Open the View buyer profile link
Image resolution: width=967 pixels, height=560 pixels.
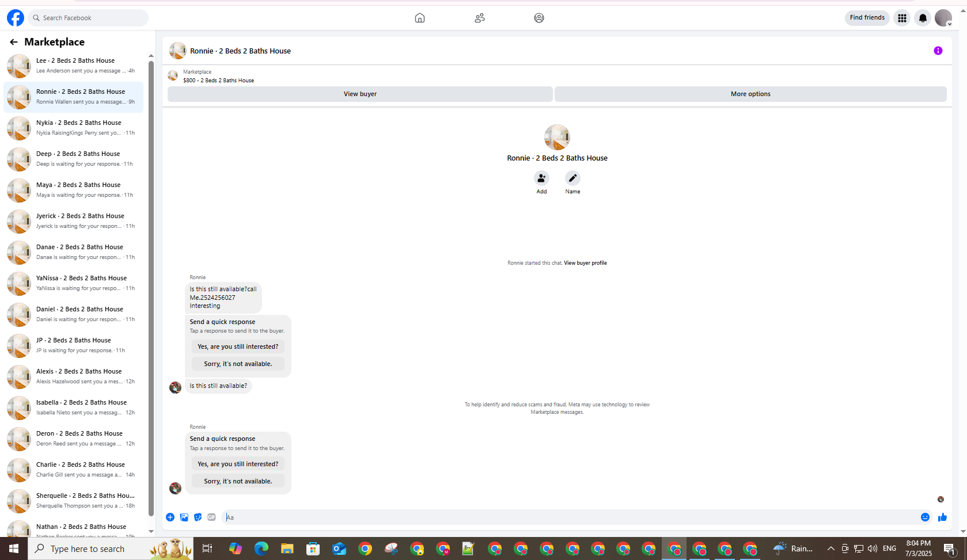(585, 263)
